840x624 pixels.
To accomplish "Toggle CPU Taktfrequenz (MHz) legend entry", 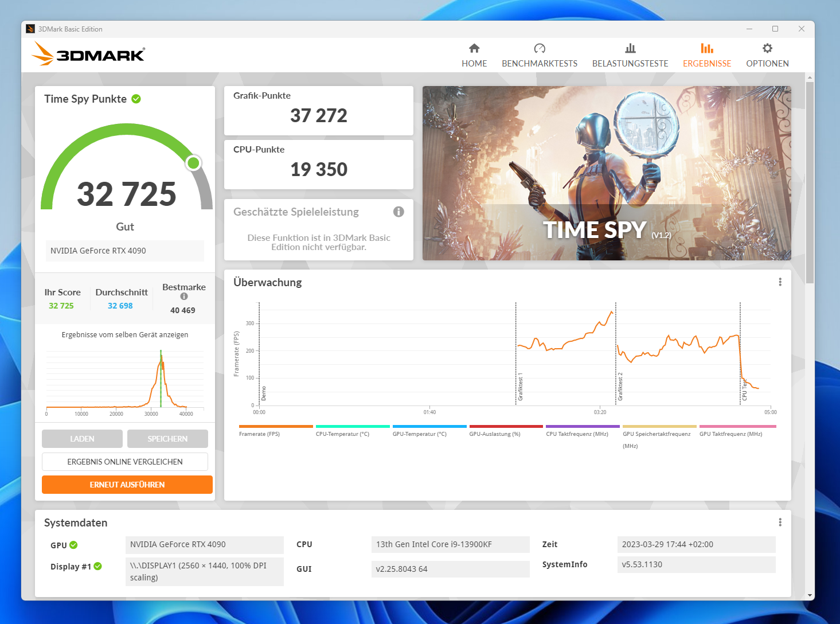I will [x=583, y=431].
